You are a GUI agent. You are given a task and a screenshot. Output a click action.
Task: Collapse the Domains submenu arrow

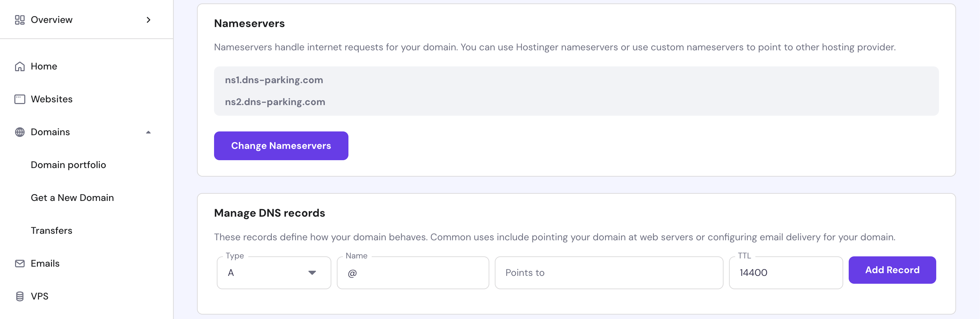(148, 132)
